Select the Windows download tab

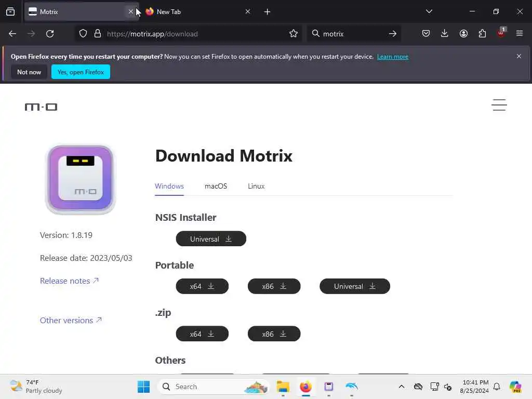[169, 187]
